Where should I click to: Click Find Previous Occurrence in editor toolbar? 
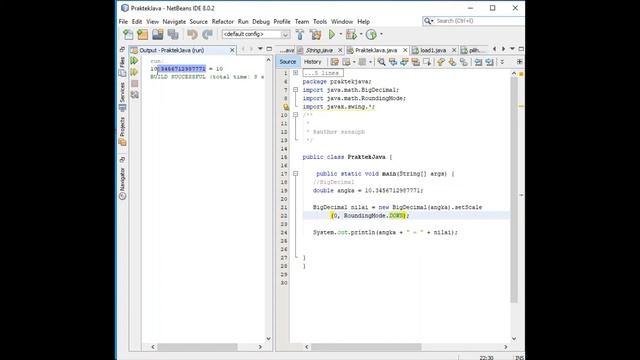tap(393, 62)
